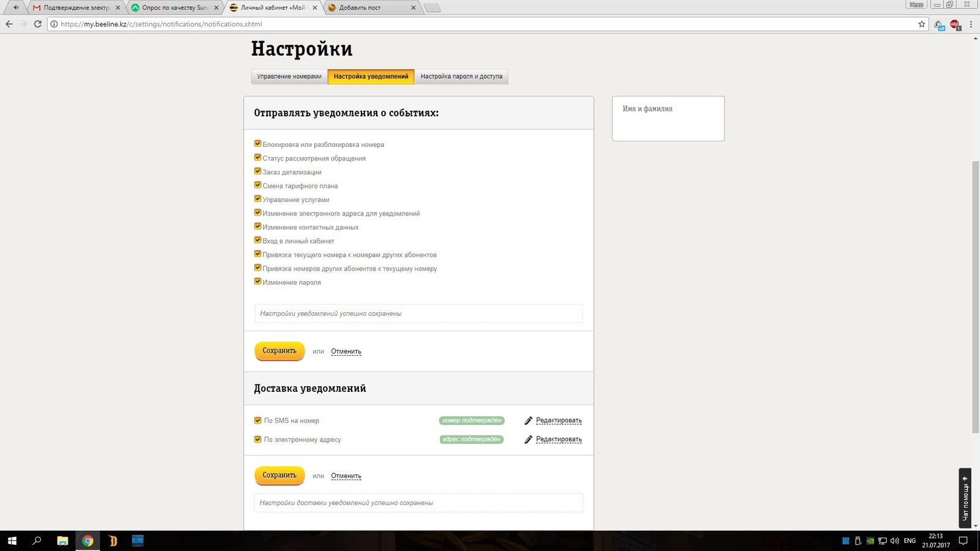Toggle 'Статус рассмотрения обращения' checkbox
Image resolution: width=980 pixels, height=551 pixels.
(x=258, y=157)
